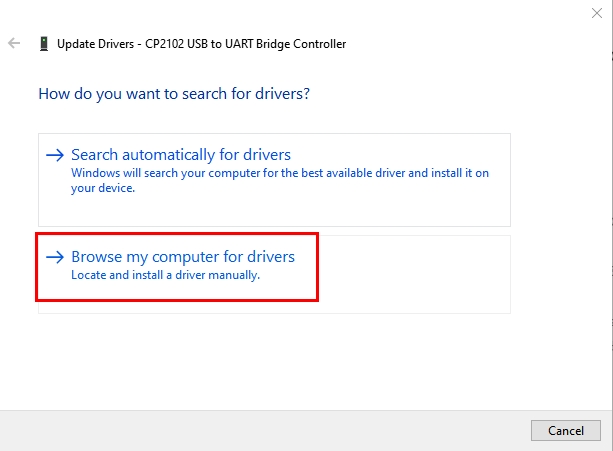The image size is (613, 451).
Task: Go back using the left arrow icon
Action: 14,43
